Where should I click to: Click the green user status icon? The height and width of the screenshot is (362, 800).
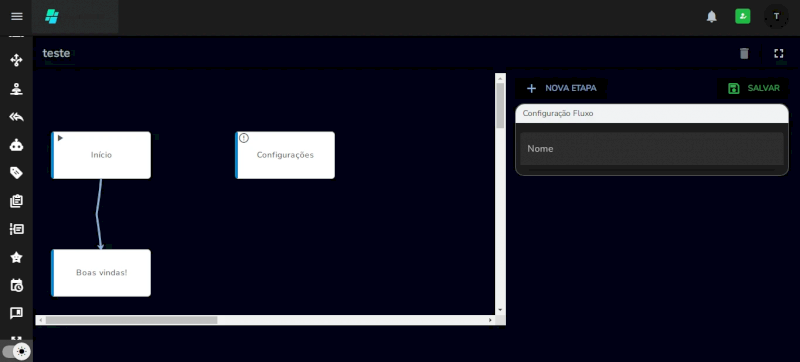pos(742,16)
